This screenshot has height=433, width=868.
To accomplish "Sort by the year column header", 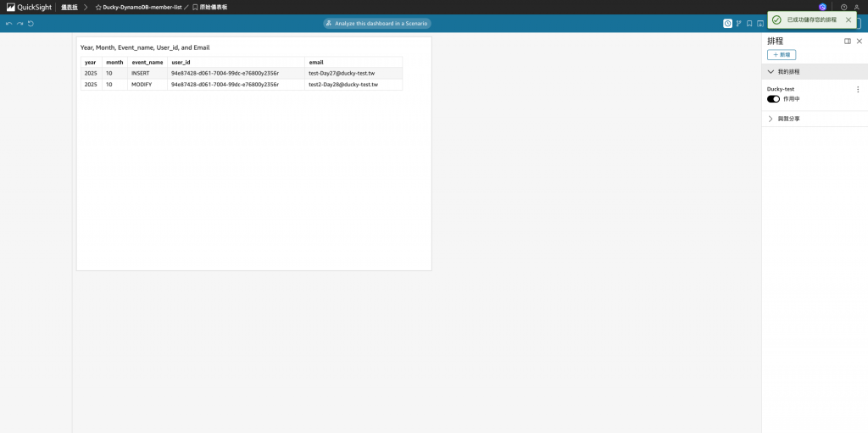I will click(x=92, y=62).
